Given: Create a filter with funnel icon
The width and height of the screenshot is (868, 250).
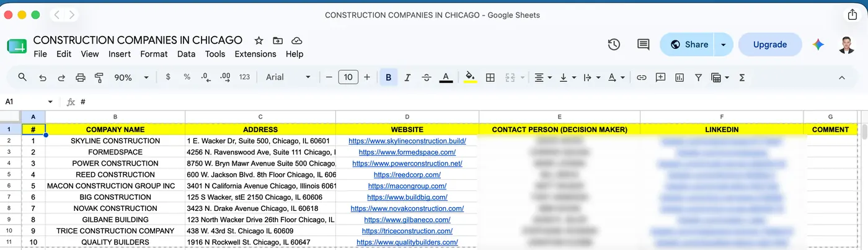Looking at the screenshot, I should 698,78.
